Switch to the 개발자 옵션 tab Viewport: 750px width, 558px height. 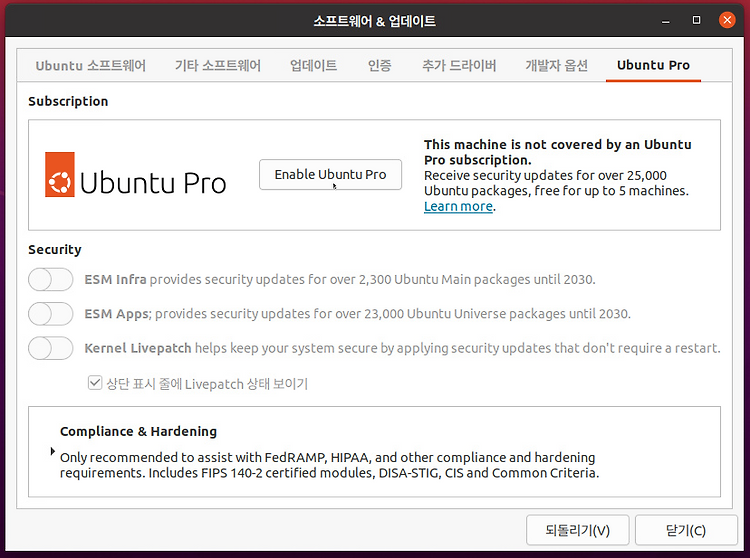pyautogui.click(x=557, y=66)
